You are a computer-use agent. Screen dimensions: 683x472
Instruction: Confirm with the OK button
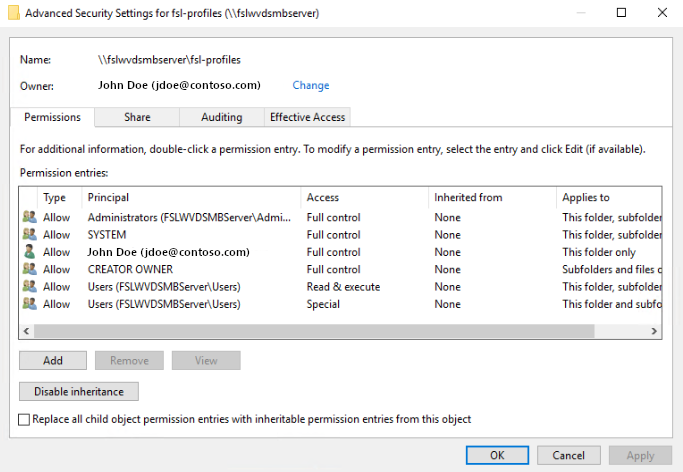pyautogui.click(x=497, y=455)
